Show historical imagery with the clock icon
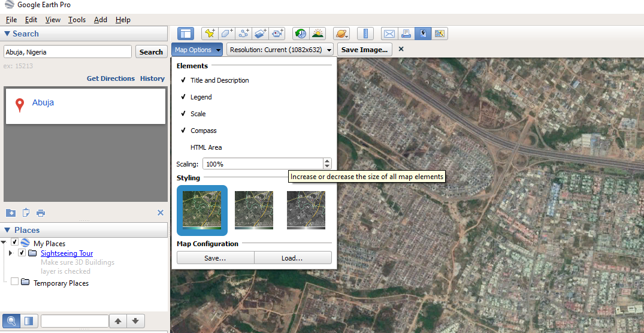 pos(301,34)
